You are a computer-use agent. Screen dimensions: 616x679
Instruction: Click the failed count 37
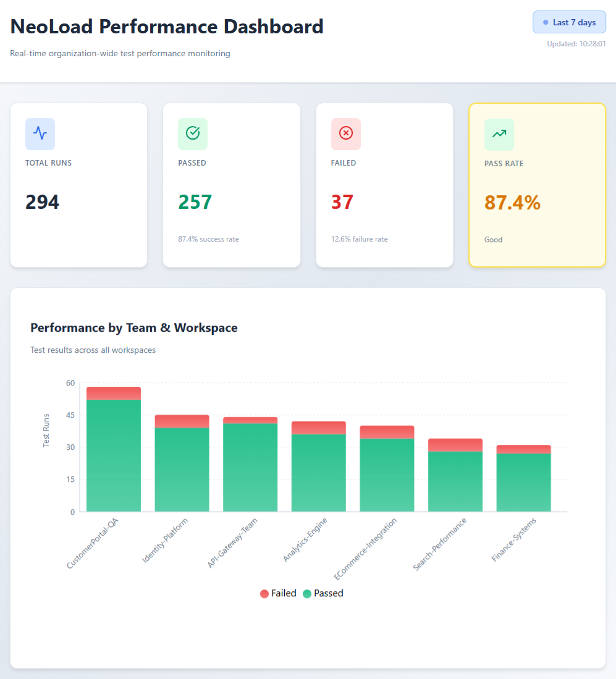tap(342, 202)
